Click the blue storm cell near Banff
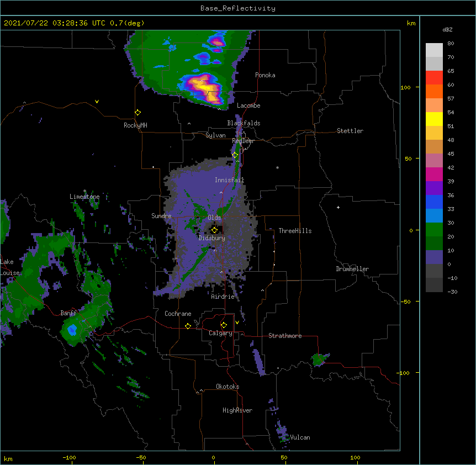This screenshot has height=465, width=476. click(72, 330)
